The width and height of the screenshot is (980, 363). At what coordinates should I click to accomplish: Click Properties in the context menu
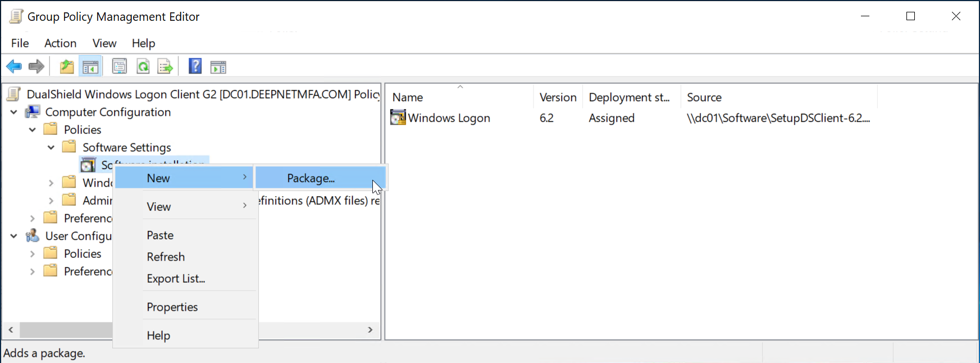coord(172,307)
